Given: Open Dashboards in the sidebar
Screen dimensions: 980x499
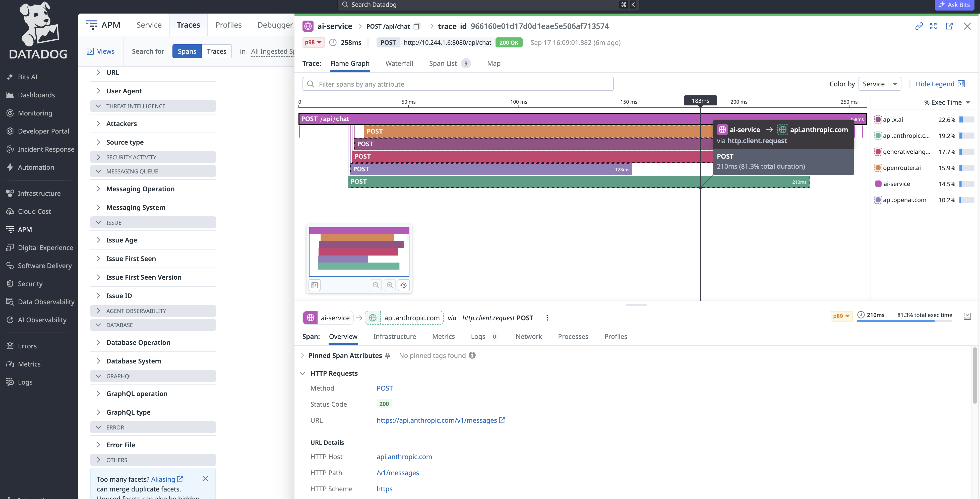Looking at the screenshot, I should [x=30, y=95].
